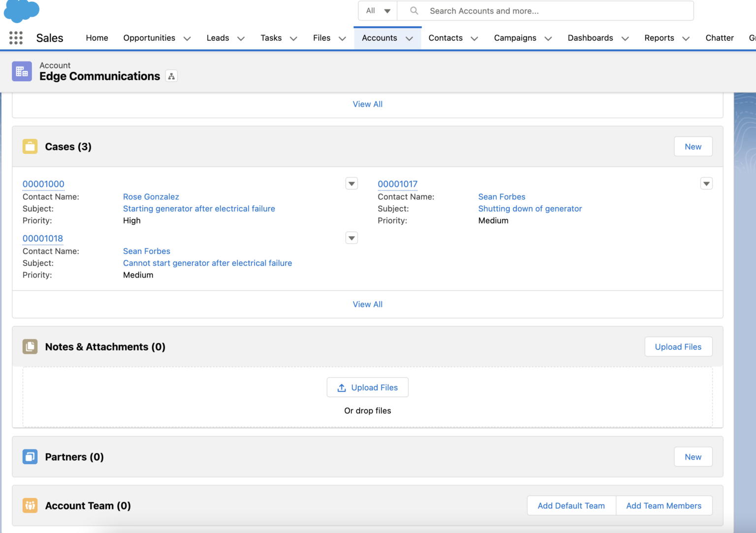This screenshot has width=756, height=533.
Task: Open row actions for case 00001000
Action: click(x=351, y=183)
